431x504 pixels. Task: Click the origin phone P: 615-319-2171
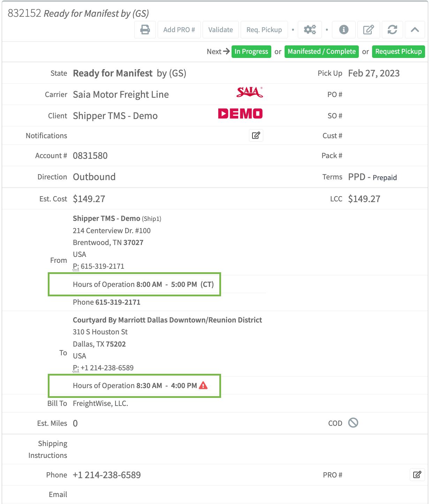[98, 266]
